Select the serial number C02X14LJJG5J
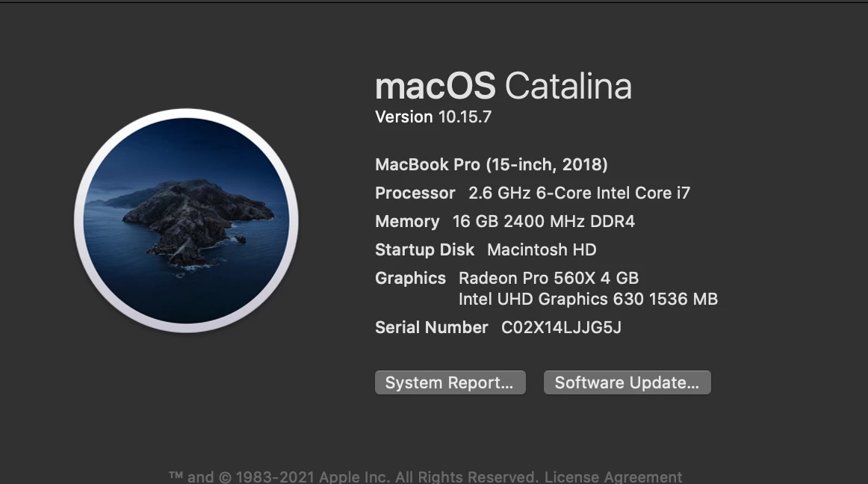The width and height of the screenshot is (868, 484). tap(560, 327)
